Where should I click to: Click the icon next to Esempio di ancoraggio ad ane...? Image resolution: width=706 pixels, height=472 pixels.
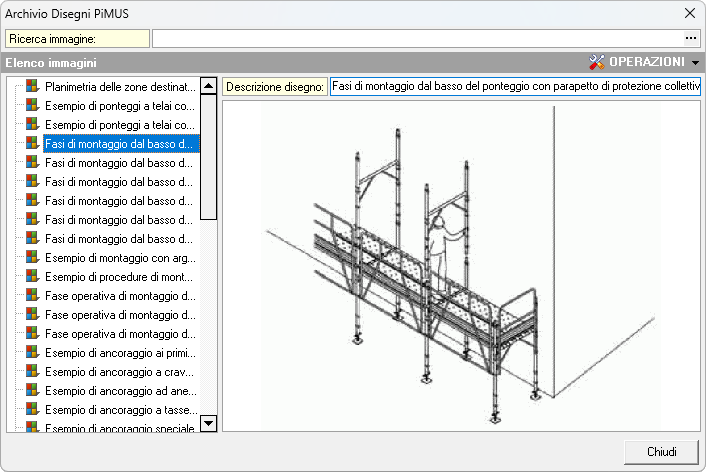(x=33, y=391)
